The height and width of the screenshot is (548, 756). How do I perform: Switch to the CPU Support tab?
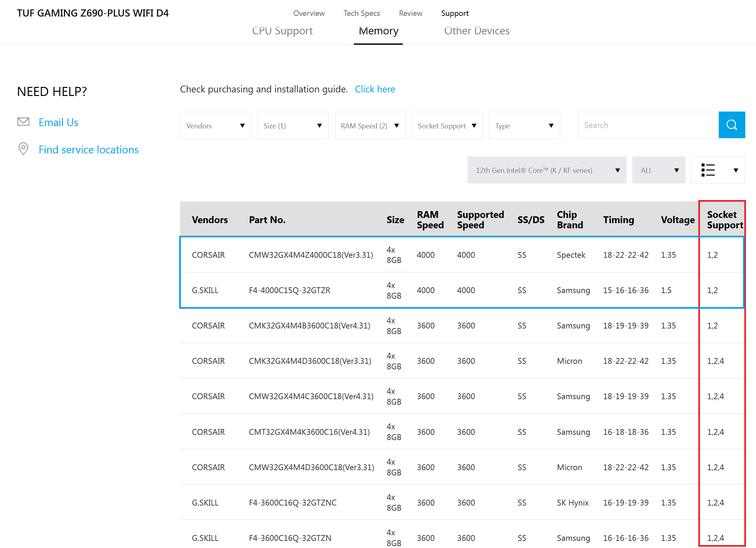tap(282, 31)
